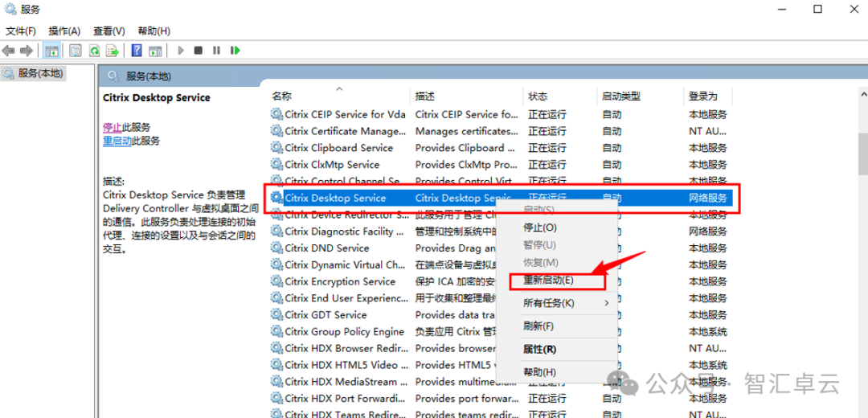This screenshot has height=418, width=868.
Task: Click the 服务(本地) header in the details pane
Action: pos(149,76)
